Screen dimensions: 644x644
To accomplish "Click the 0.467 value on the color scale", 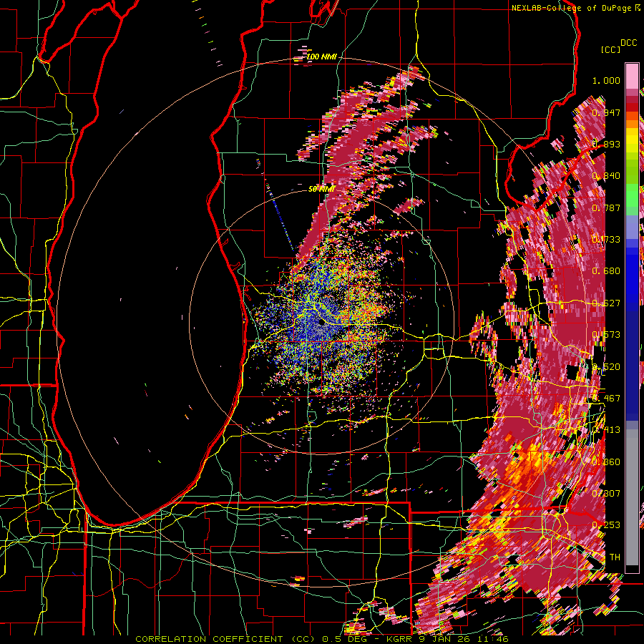I will pos(606,399).
